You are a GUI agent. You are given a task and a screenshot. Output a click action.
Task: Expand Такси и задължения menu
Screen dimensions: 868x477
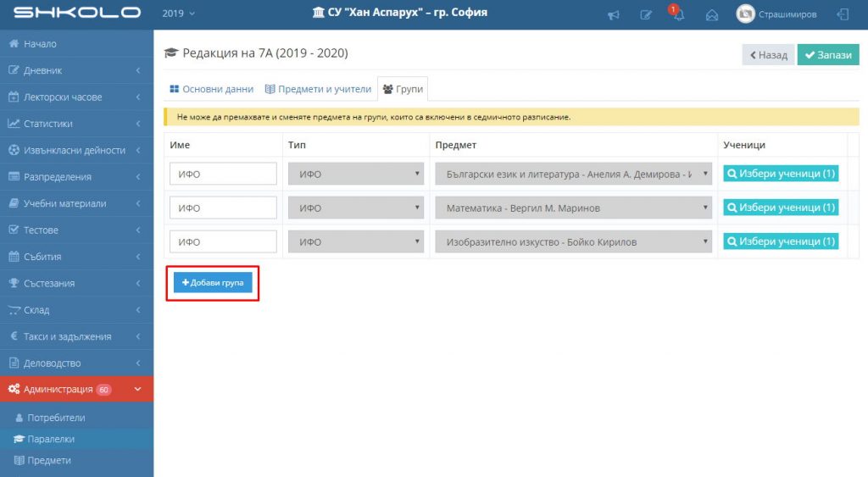pyautogui.click(x=76, y=336)
